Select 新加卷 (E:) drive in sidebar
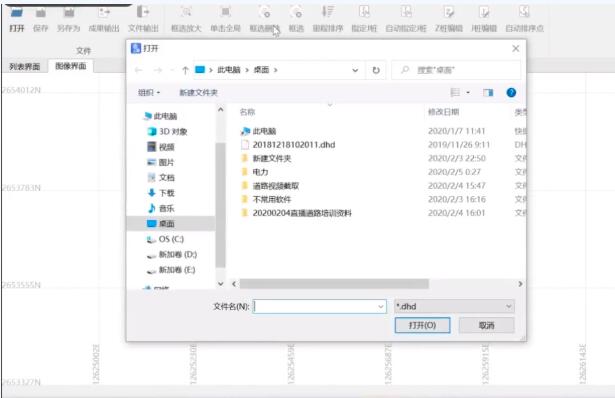Screen dimensions: 615x398 pos(171,270)
